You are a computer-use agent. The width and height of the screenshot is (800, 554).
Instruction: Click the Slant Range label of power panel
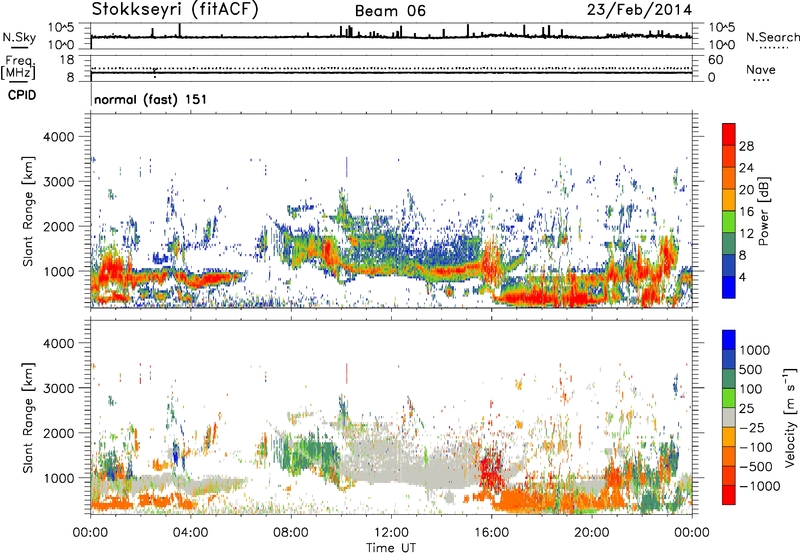pos(28,211)
